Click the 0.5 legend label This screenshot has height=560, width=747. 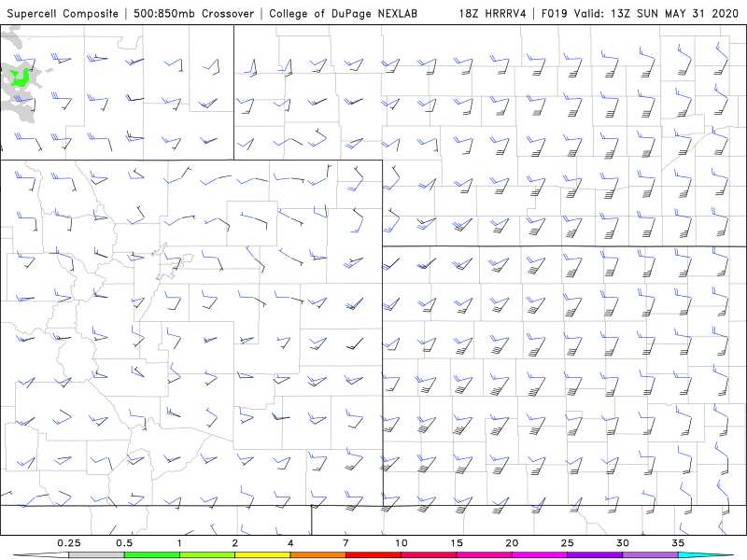click(x=124, y=543)
